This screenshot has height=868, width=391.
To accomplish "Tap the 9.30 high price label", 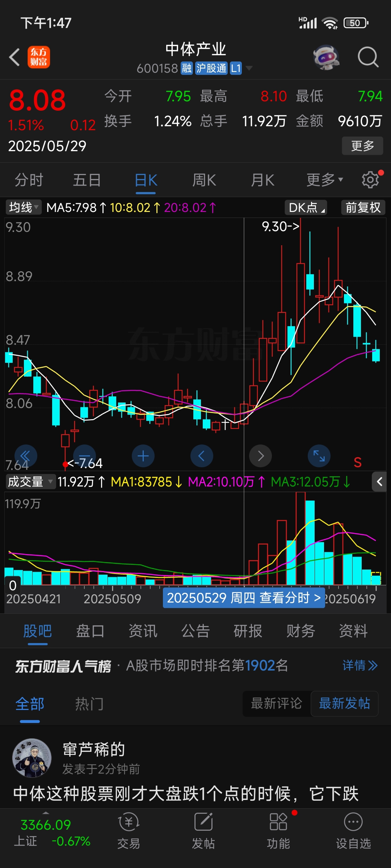I will click(x=281, y=226).
